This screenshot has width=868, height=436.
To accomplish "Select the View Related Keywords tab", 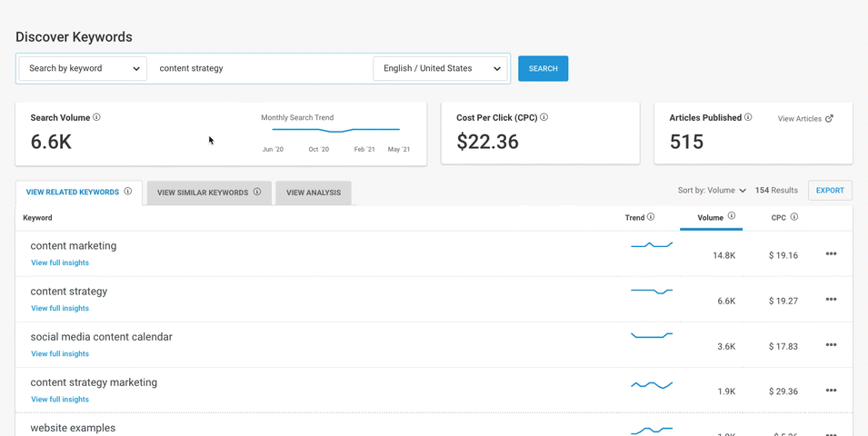I will [x=78, y=193].
